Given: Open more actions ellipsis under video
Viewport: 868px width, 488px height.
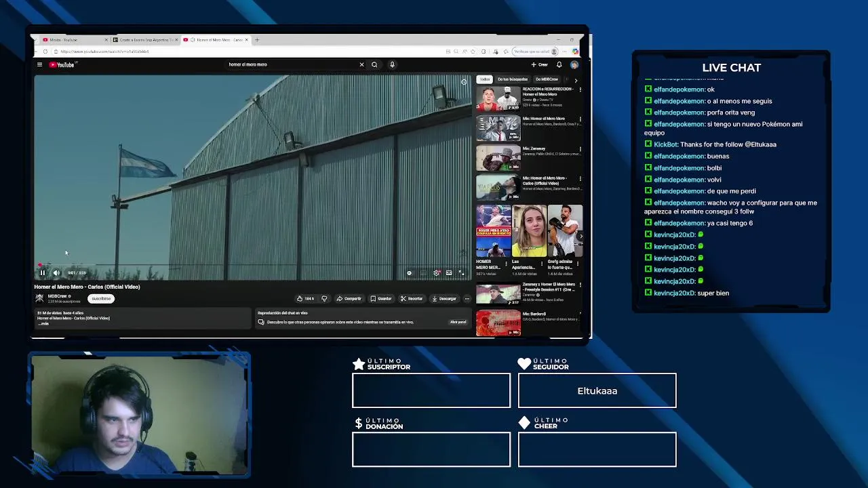Looking at the screenshot, I should [467, 298].
